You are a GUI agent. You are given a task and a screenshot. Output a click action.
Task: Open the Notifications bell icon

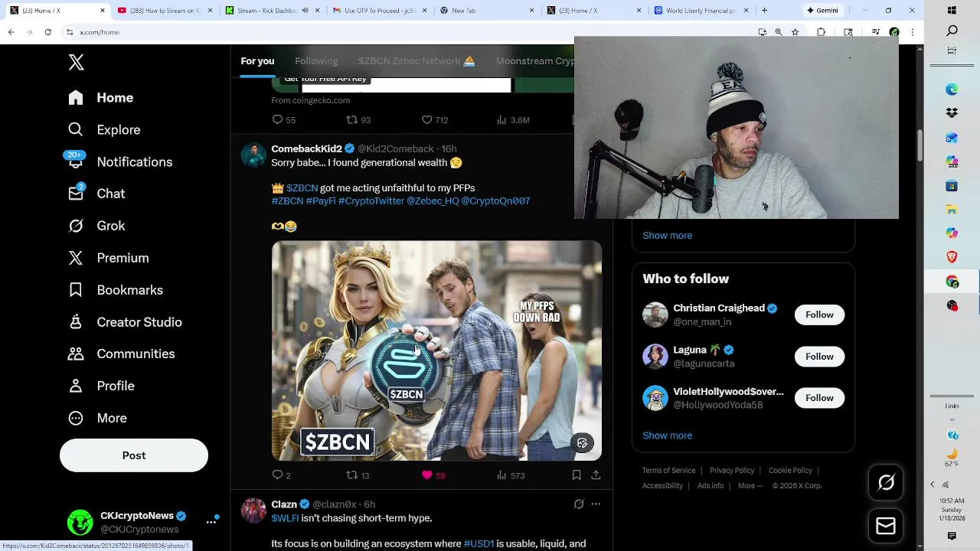(x=75, y=161)
